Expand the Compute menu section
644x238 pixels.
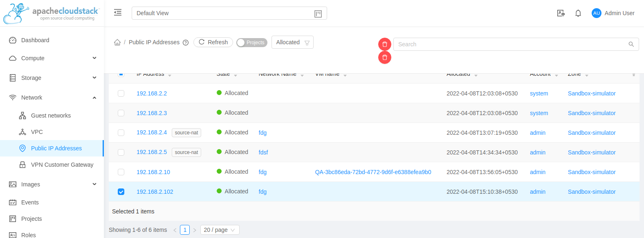click(x=52, y=58)
